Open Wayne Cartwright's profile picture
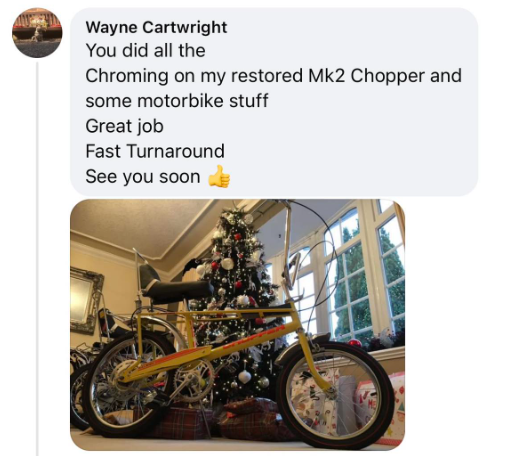Image resolution: width=531 pixels, height=456 pixels. point(37,32)
